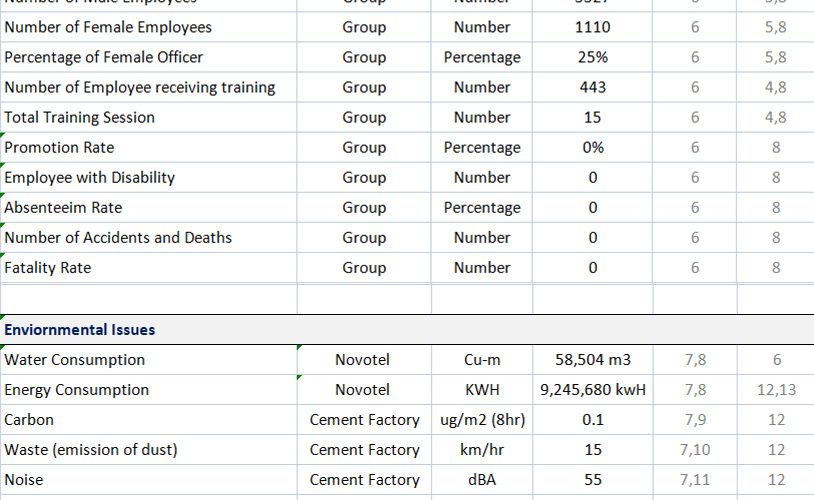Select the 'Absenteeim Rate' cell
814x500 pixels.
148,208
